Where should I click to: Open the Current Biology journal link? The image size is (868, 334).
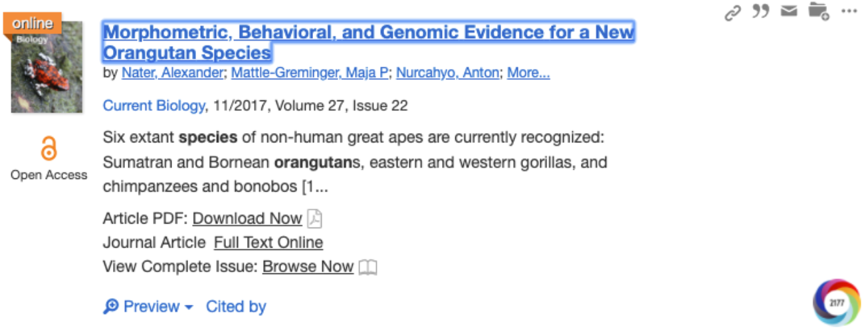tap(153, 106)
